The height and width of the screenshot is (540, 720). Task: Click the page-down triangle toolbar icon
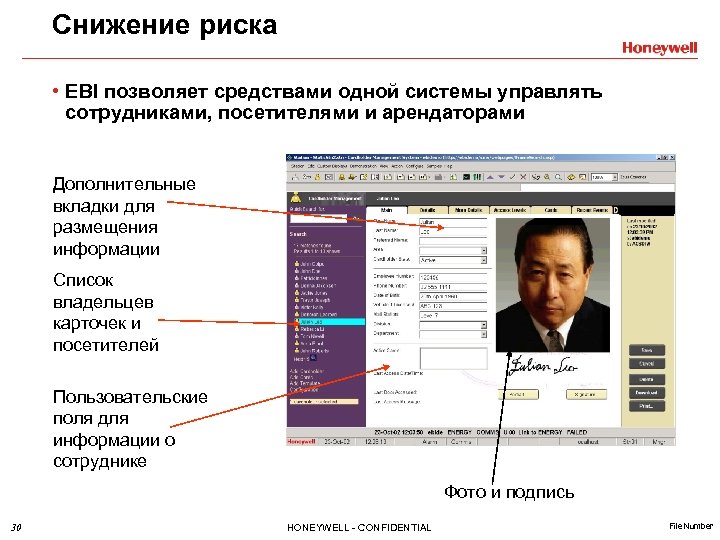[x=501, y=177]
